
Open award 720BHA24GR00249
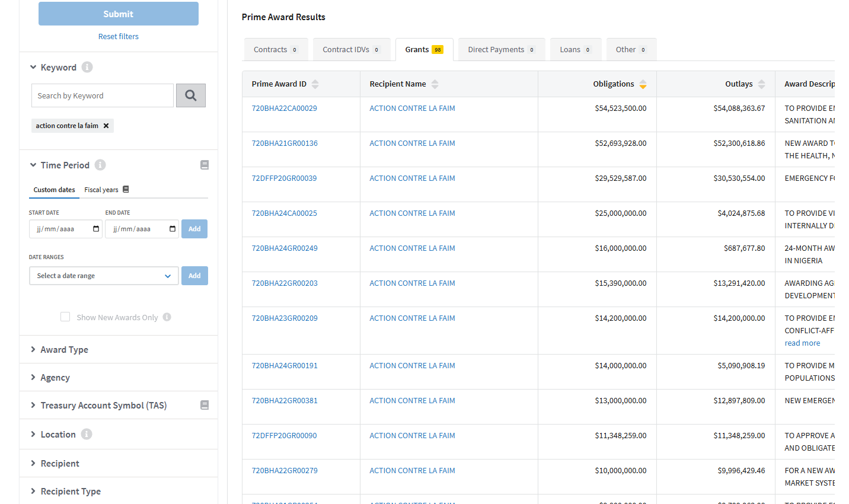click(285, 248)
